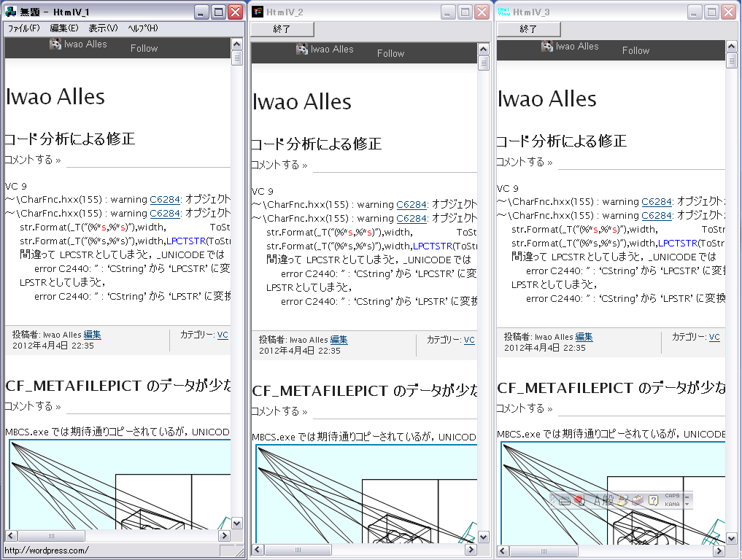Click scroll-up arrow of HtmlV_1 vertical scrollbar

tap(236, 44)
